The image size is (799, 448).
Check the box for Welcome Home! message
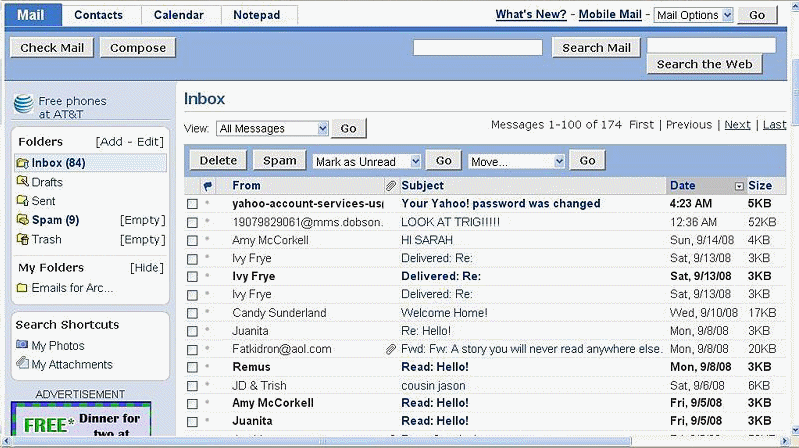(x=192, y=313)
